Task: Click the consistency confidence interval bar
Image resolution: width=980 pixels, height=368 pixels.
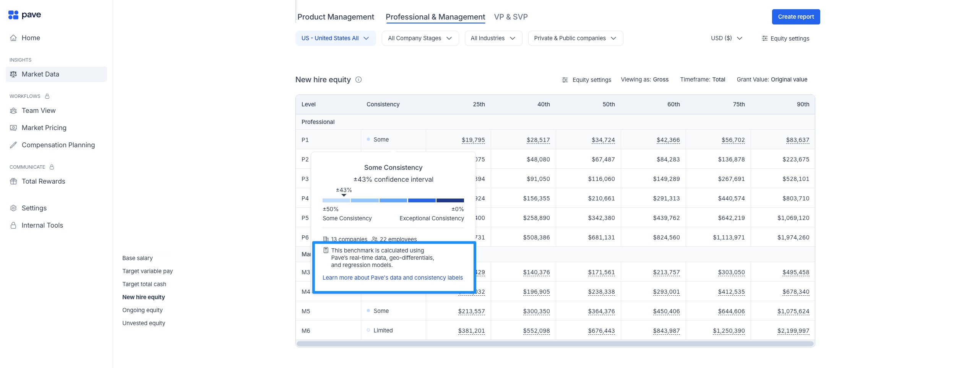Action: point(393,200)
